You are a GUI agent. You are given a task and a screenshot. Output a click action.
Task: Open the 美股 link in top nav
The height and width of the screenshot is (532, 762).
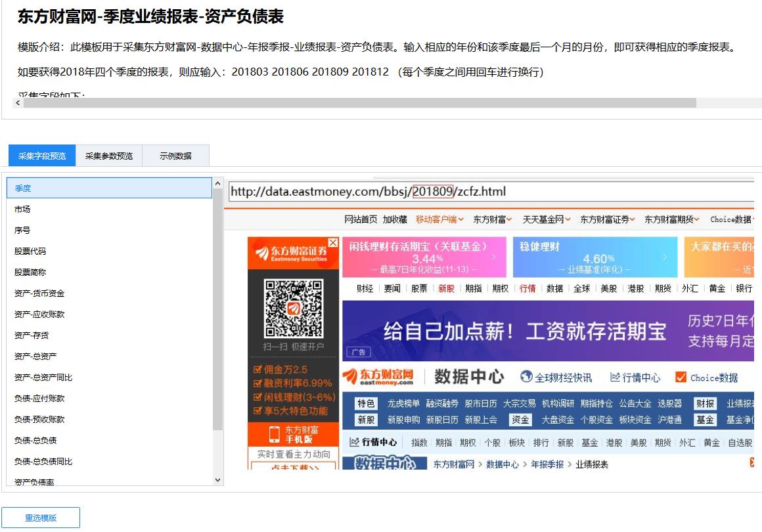pos(608,288)
